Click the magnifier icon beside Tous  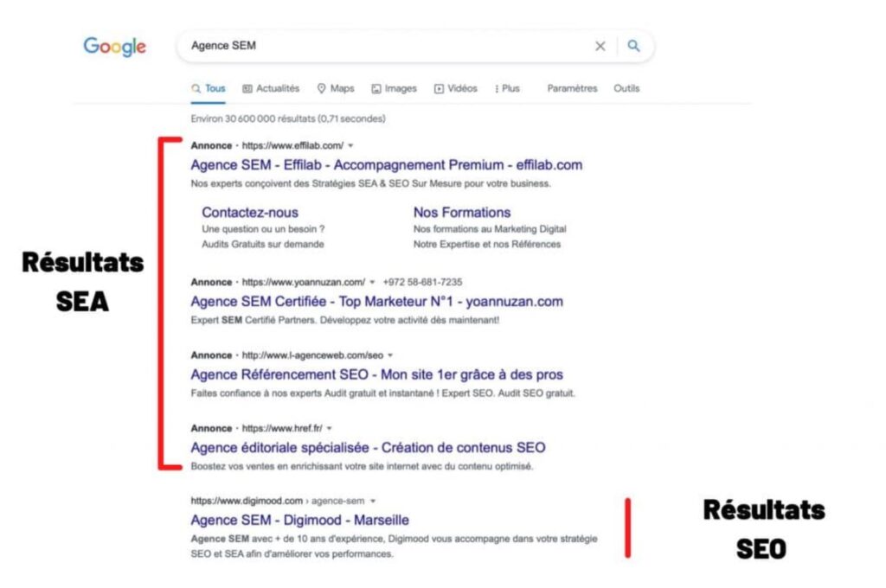tap(196, 89)
